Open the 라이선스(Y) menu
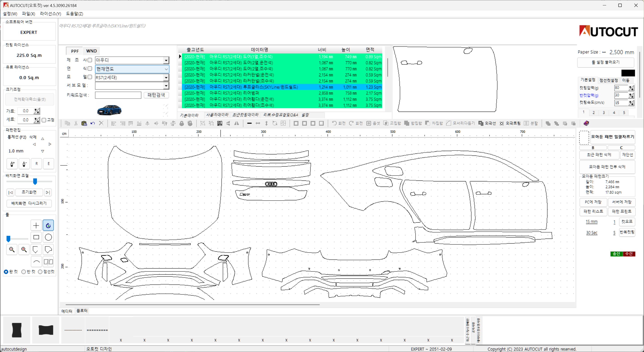Viewport: 644px width, 352px height. tap(50, 14)
